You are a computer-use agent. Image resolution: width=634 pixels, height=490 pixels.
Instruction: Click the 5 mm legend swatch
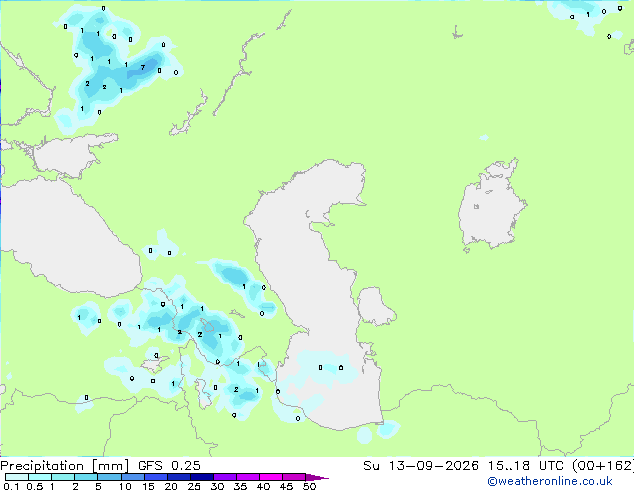[x=109, y=477]
